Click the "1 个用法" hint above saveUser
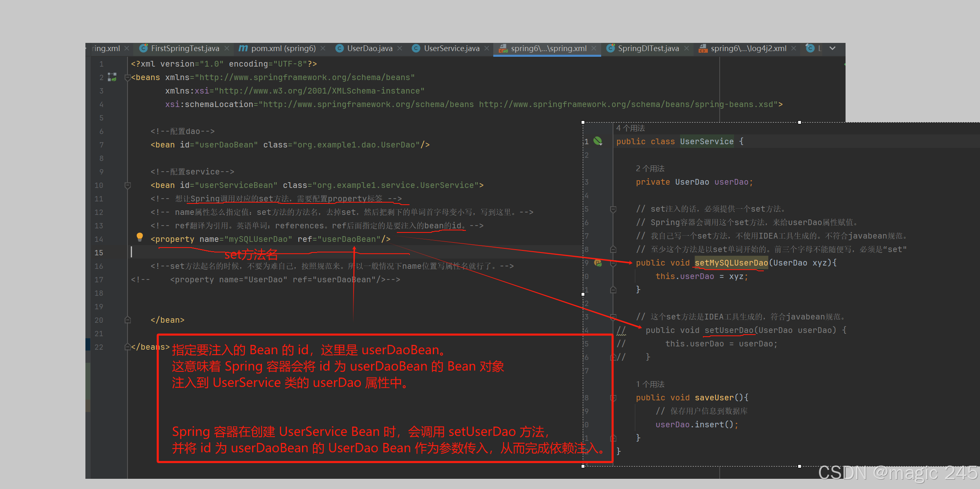 [x=650, y=384]
